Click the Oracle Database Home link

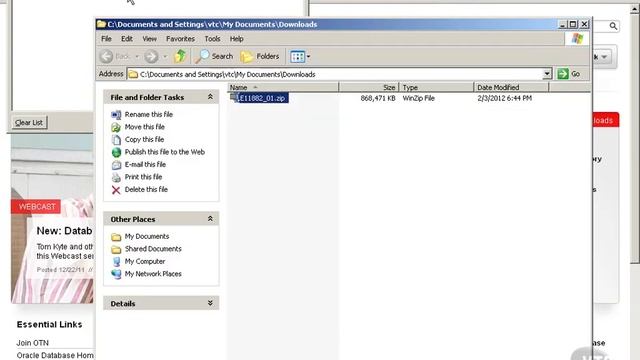point(55,356)
